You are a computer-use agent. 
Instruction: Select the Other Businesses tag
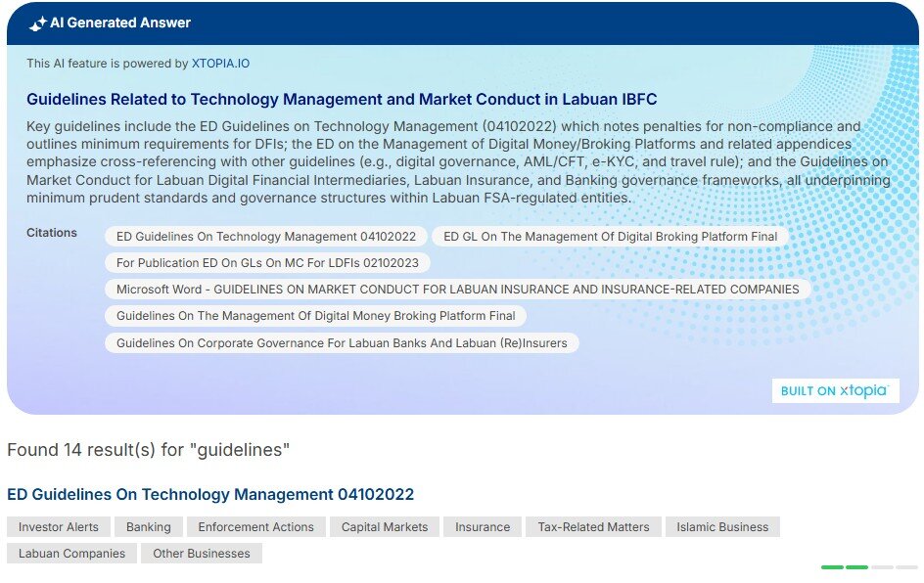coord(202,554)
